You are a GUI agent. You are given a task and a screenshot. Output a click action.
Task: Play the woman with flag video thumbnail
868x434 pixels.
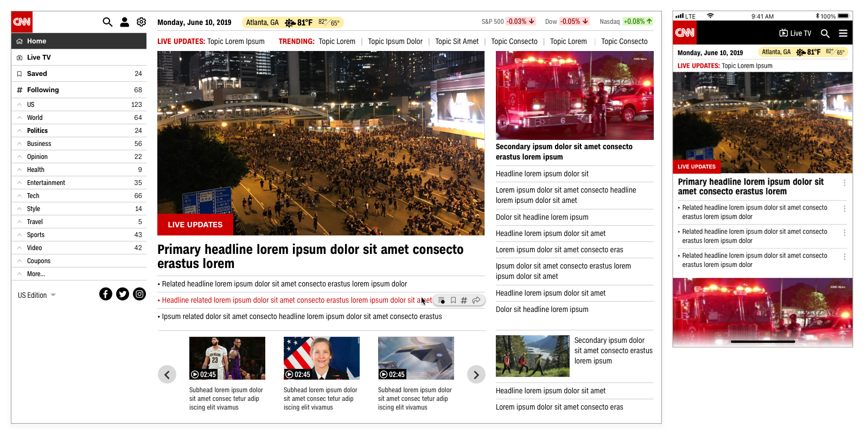322,358
